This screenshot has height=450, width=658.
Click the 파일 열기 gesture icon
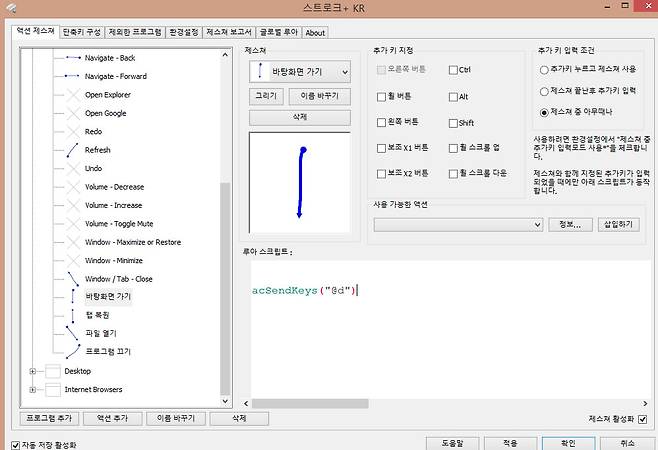72,333
